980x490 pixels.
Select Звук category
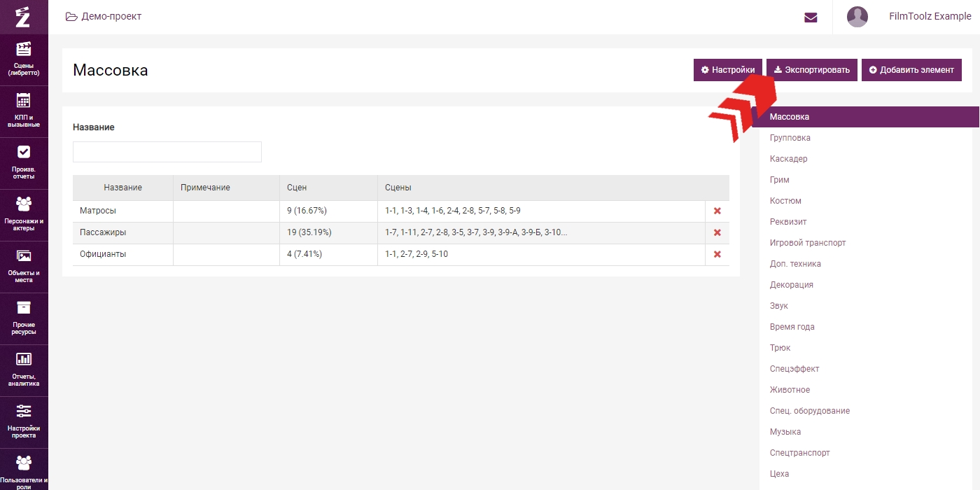[x=779, y=306]
